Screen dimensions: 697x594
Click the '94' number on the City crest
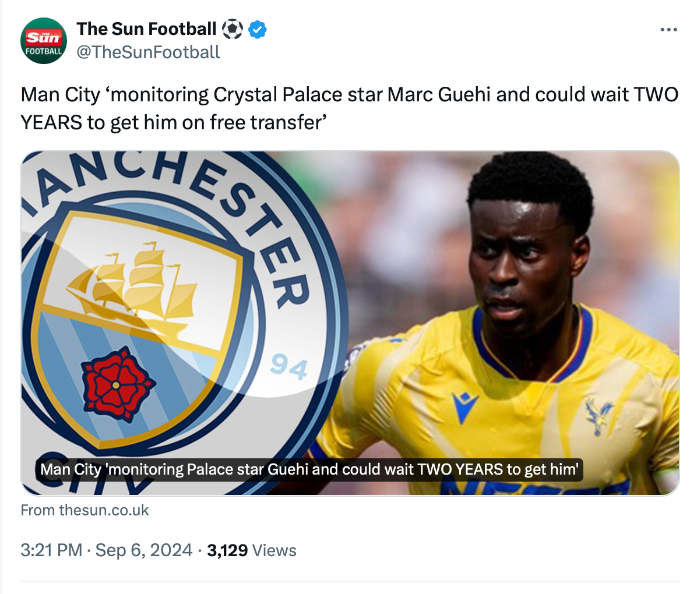289,367
